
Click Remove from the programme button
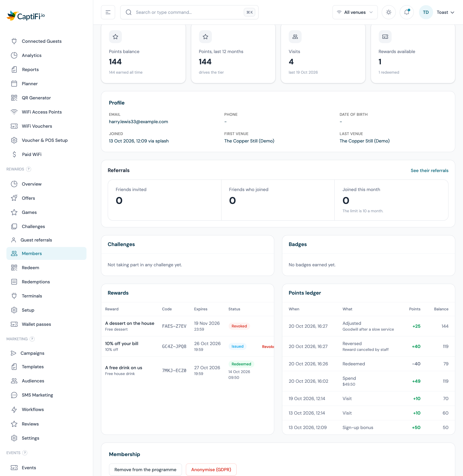145,469
